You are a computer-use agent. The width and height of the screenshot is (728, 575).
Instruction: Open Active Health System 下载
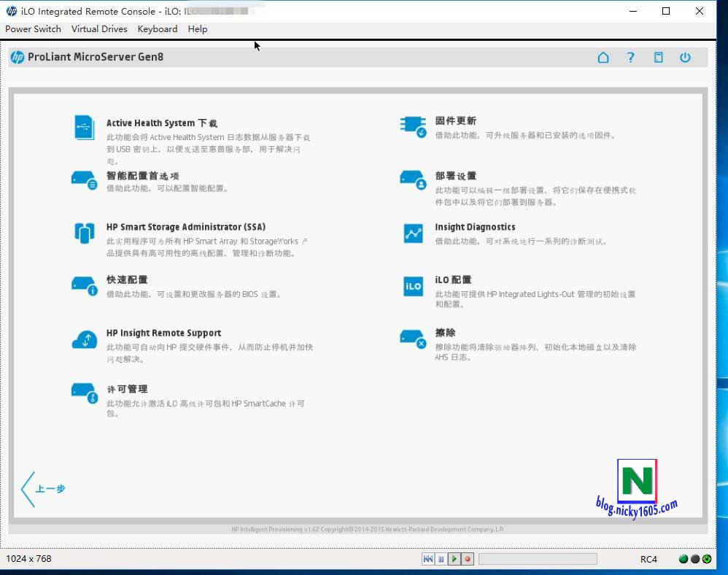click(161, 123)
